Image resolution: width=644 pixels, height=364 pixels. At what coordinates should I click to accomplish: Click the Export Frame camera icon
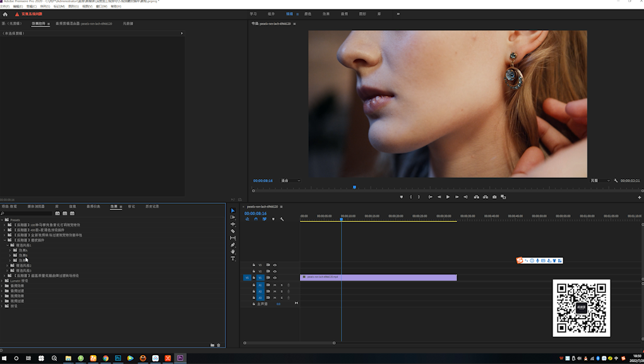tap(494, 197)
